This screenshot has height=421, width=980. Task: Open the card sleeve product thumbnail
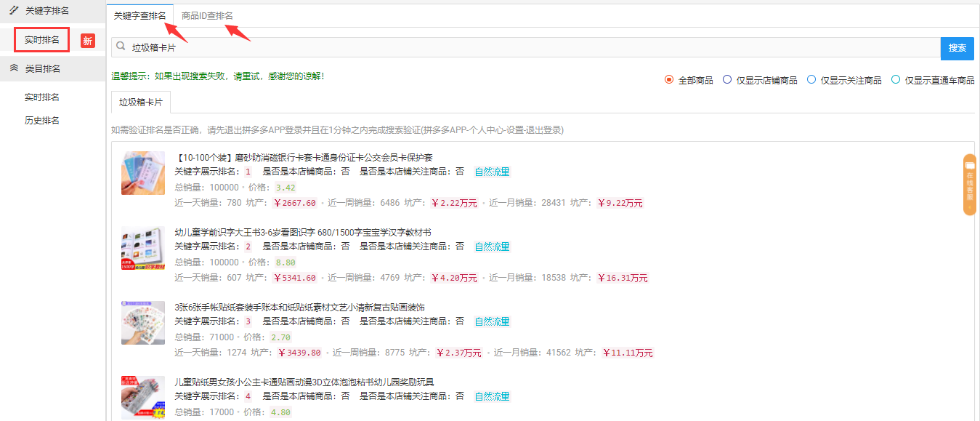[x=143, y=173]
